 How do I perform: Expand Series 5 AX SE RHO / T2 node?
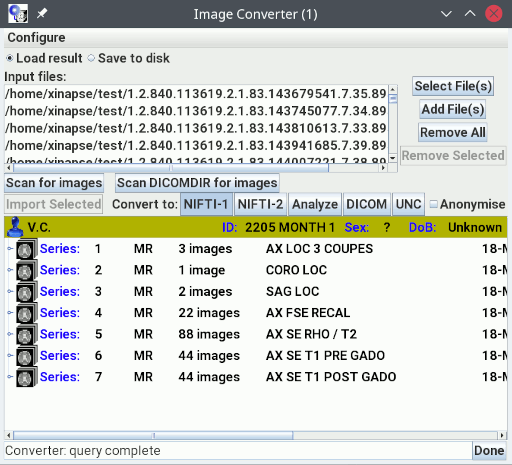tap(10, 334)
